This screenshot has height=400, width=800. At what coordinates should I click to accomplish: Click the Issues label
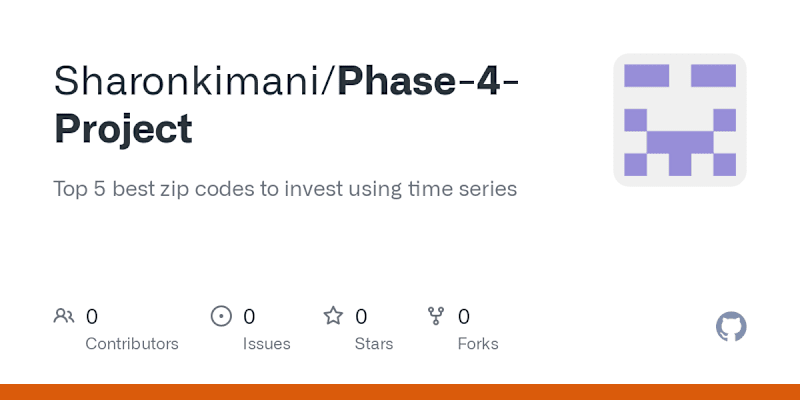click(266, 344)
